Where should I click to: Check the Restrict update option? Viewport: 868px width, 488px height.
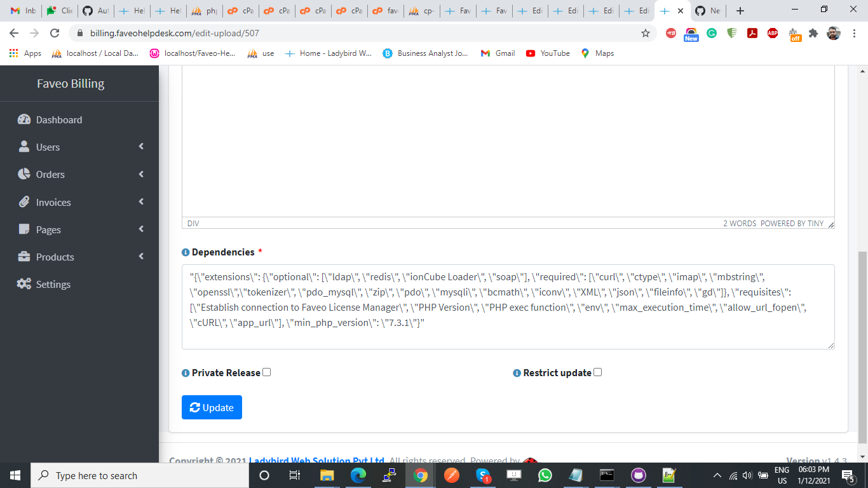(597, 372)
